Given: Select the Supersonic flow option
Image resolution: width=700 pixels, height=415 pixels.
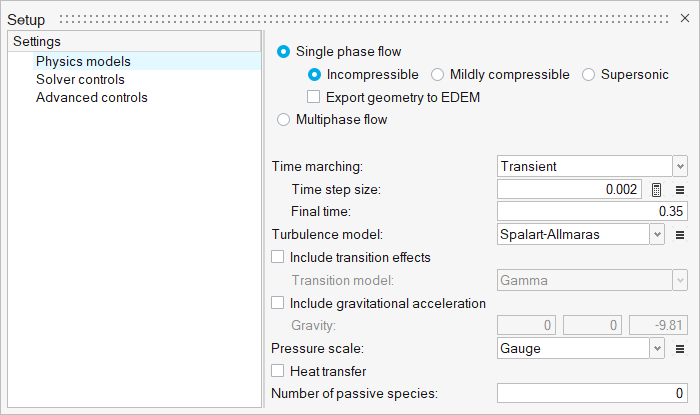Looking at the screenshot, I should tap(588, 74).
